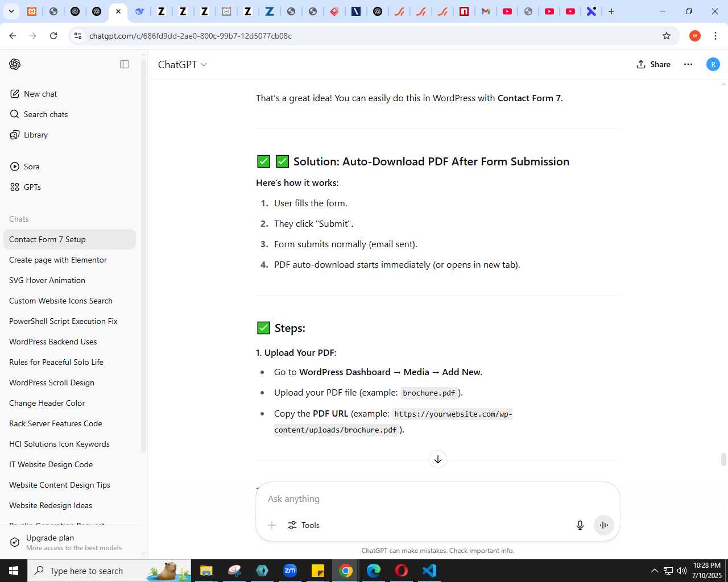Open the Windows Start menu
728x582 pixels.
click(14, 571)
